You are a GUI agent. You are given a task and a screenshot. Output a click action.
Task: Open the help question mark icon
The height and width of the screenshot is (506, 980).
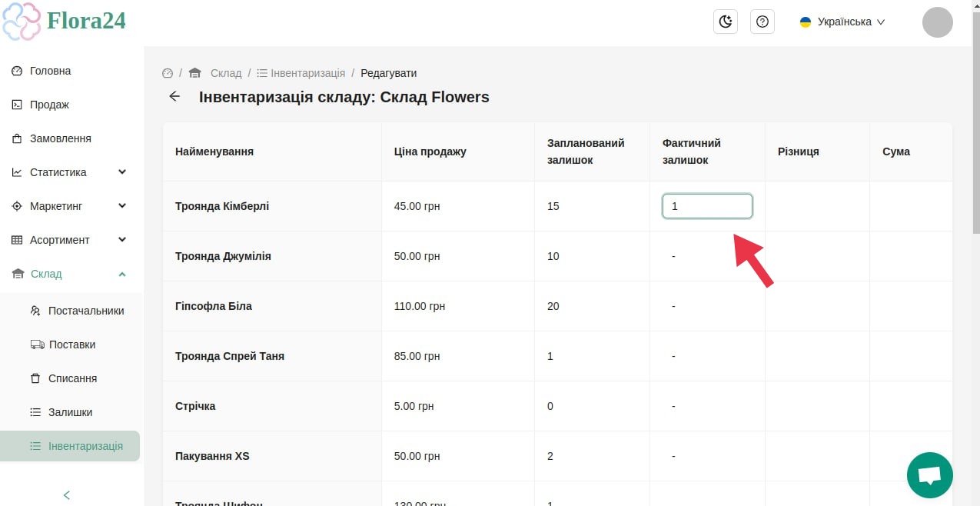point(762,22)
